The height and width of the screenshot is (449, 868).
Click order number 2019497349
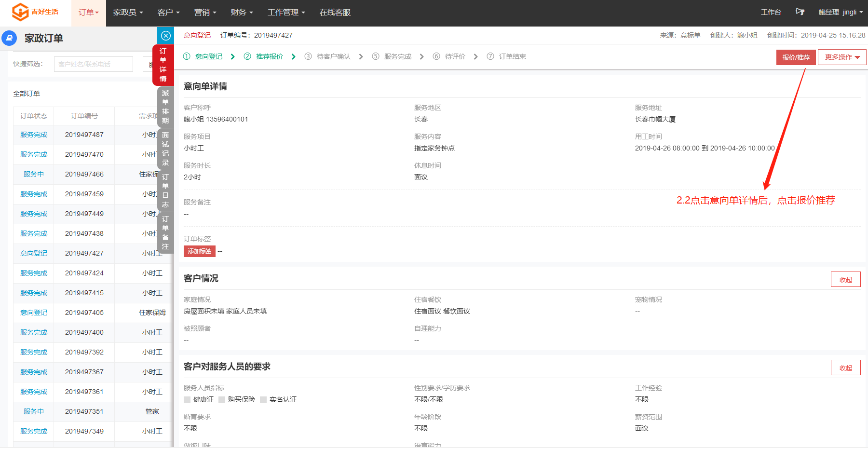tap(84, 432)
